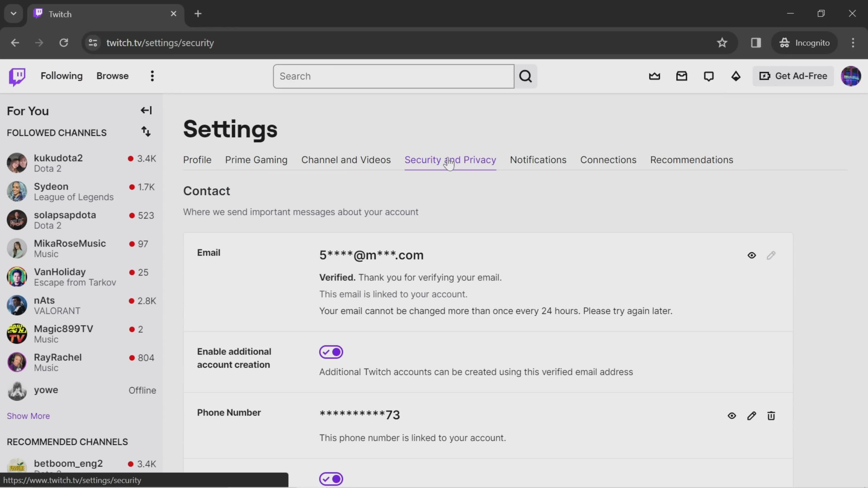
Task: Toggle the switch below Phone Number
Action: pyautogui.click(x=331, y=479)
